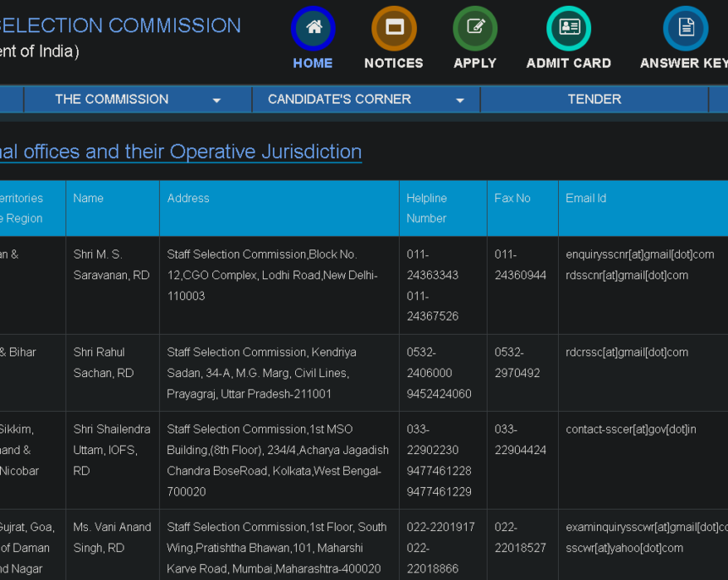Open The Commission menu
728x580 pixels.
click(x=112, y=99)
